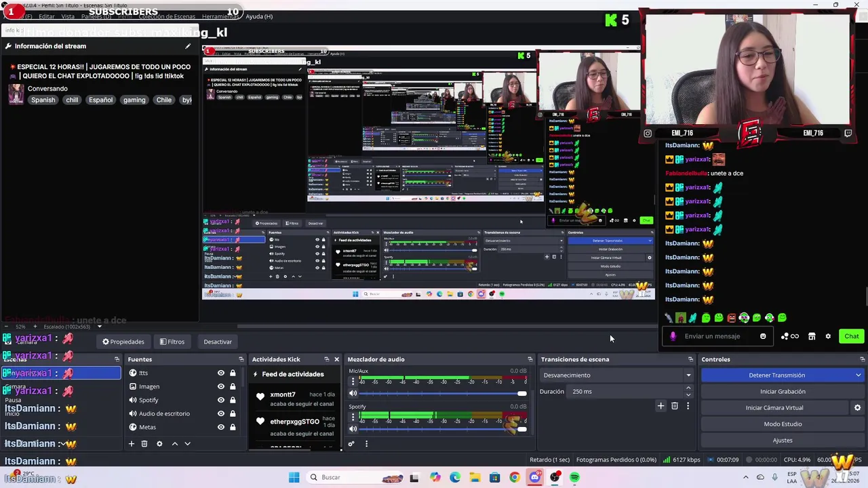This screenshot has height=488, width=868.
Task: Unlock the Spotify source
Action: pyautogui.click(x=233, y=400)
